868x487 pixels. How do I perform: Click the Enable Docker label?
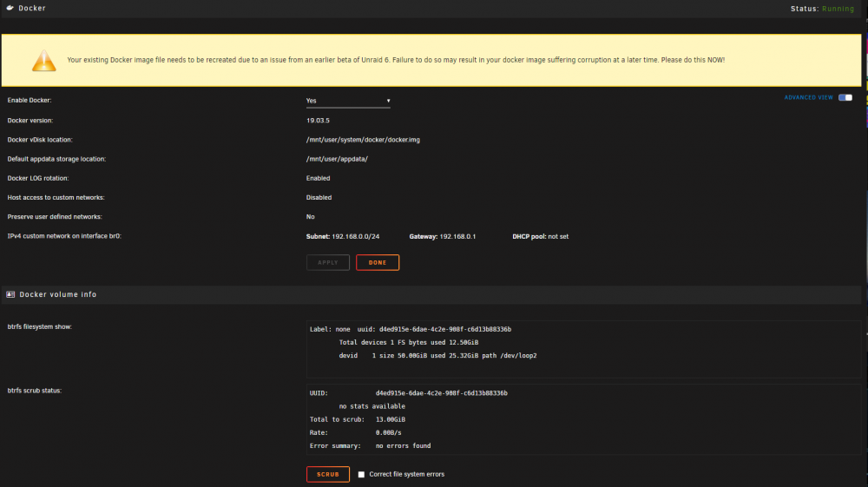[x=30, y=100]
